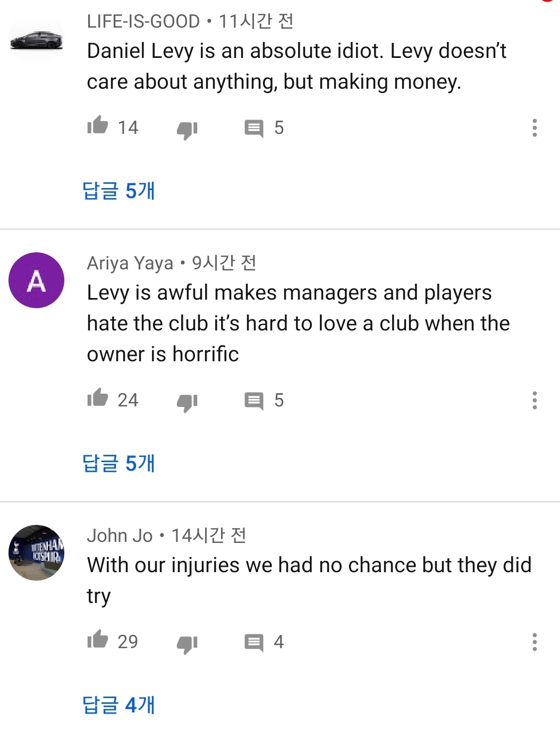Open the Ariya Yaya channel name
The width and height of the screenshot is (560, 739).
click(x=130, y=263)
